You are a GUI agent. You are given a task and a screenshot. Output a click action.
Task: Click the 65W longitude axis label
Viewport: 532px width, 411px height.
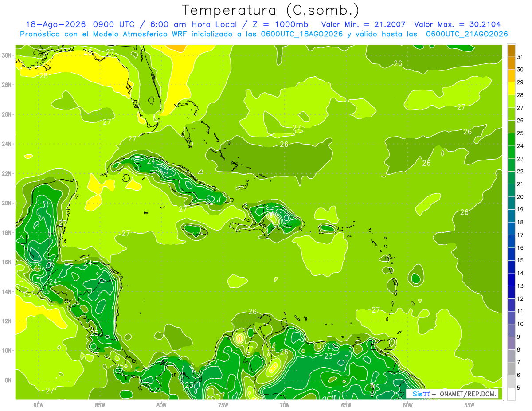[x=346, y=406]
